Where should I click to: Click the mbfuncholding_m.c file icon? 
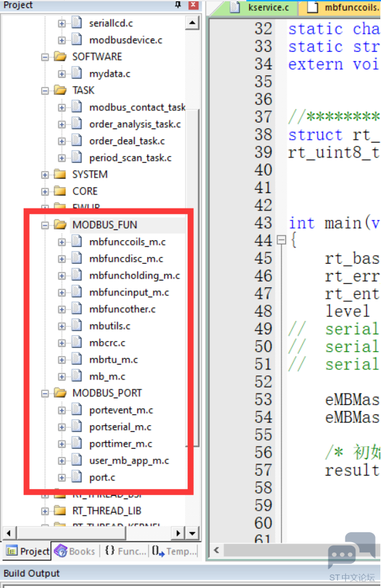coord(77,275)
